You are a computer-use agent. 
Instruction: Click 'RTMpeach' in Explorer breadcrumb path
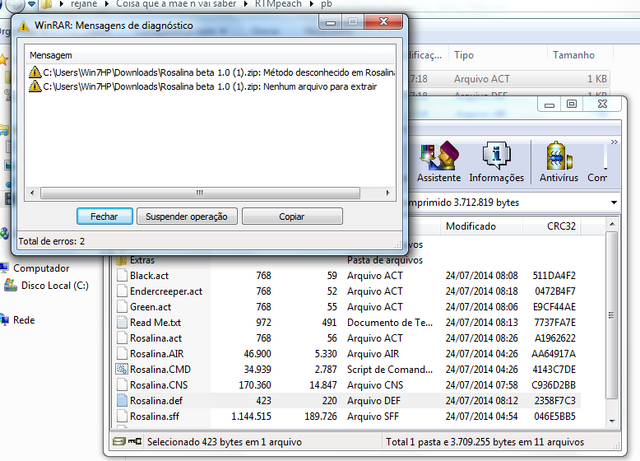(x=278, y=4)
